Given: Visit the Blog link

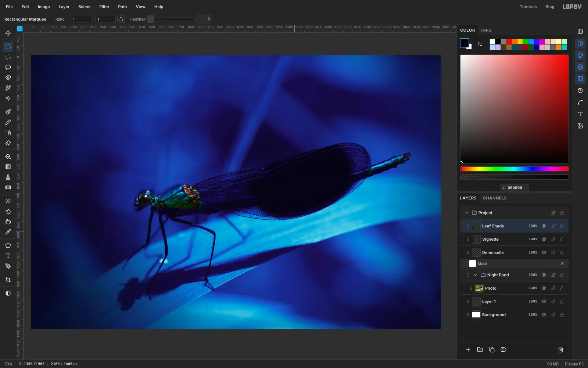Looking at the screenshot, I should [550, 7].
